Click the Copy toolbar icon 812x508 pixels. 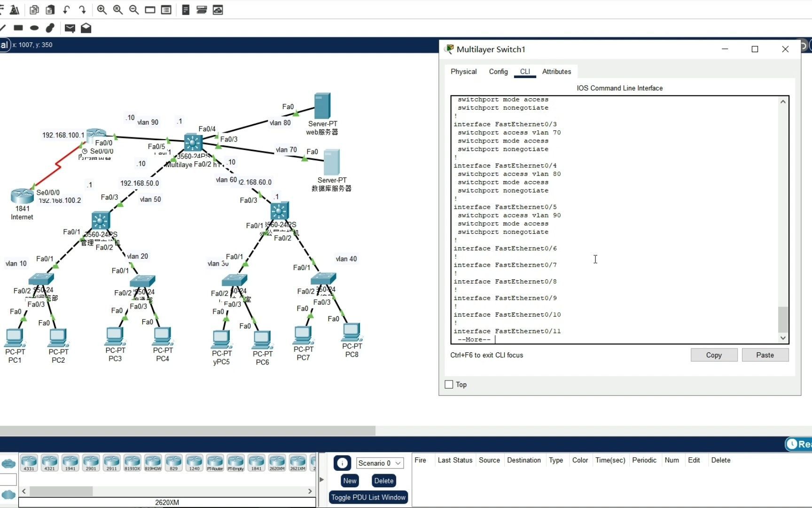(x=34, y=9)
